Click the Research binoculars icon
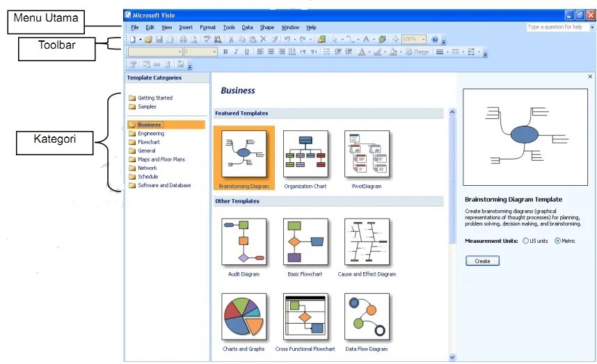 (x=218, y=39)
